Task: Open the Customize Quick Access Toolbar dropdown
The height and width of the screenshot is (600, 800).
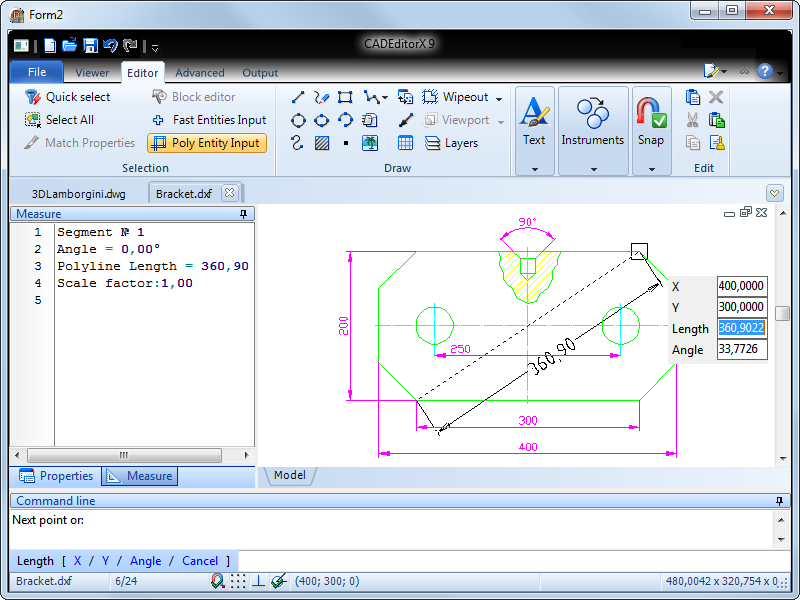Action: 155,48
